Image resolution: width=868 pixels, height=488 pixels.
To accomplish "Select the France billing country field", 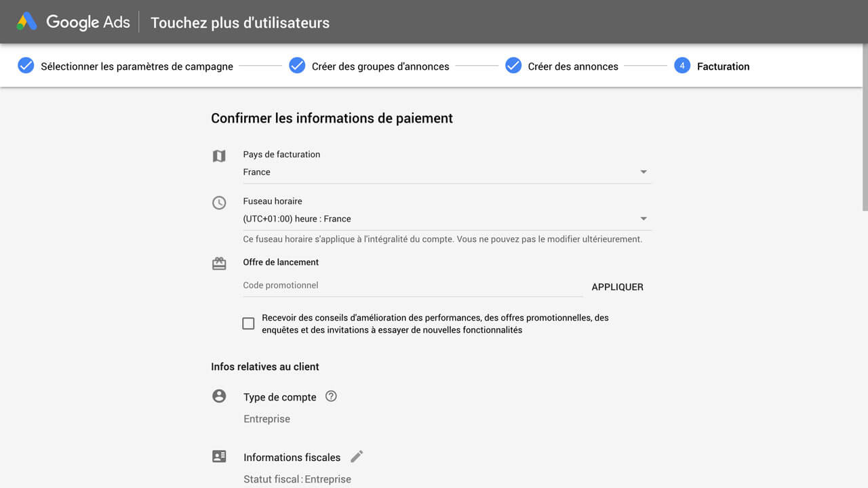I will pyautogui.click(x=447, y=172).
